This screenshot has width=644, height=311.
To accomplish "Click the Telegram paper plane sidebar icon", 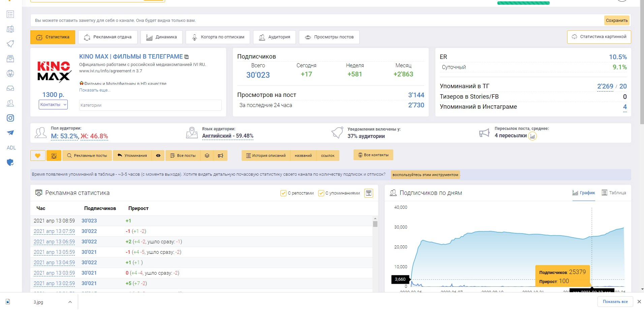I will (x=10, y=133).
